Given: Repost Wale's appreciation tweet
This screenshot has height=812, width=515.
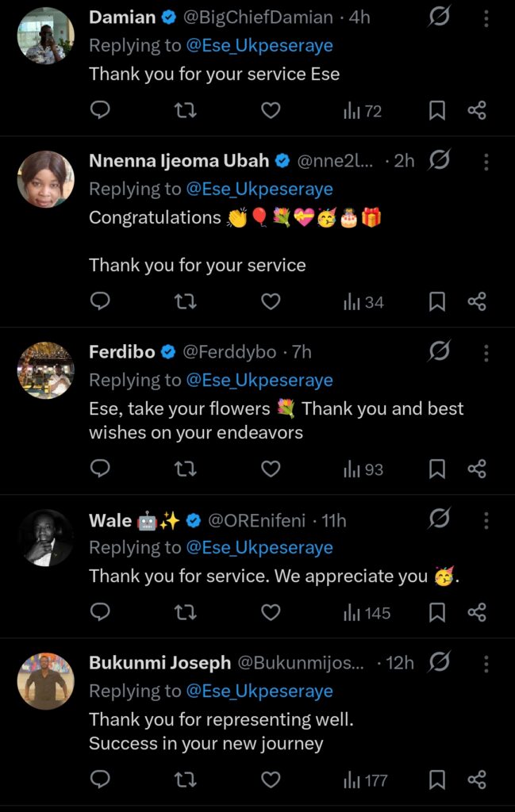Looking at the screenshot, I should [185, 613].
